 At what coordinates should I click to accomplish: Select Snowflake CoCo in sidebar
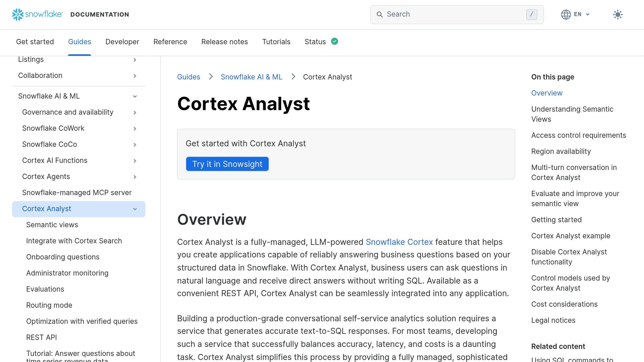[49, 144]
